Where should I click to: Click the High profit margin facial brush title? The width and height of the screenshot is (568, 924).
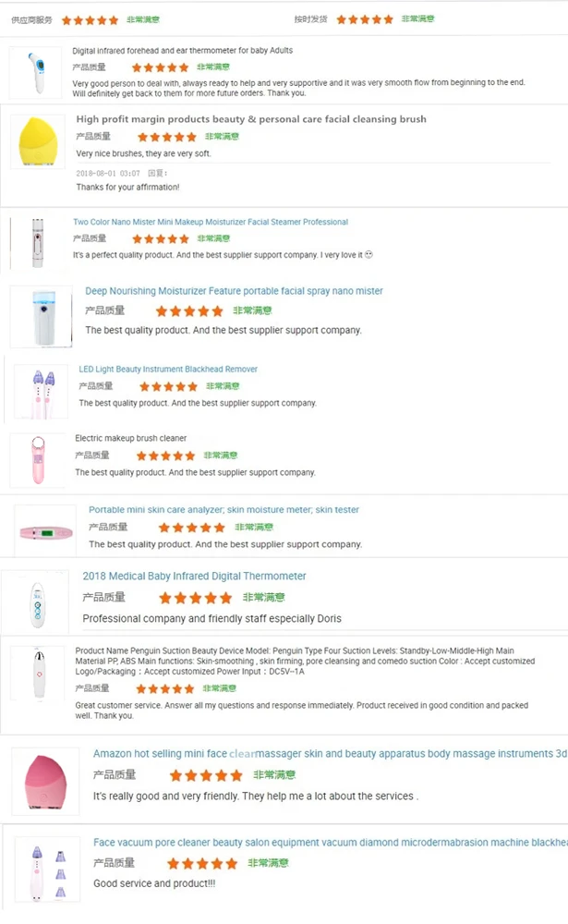click(x=251, y=119)
